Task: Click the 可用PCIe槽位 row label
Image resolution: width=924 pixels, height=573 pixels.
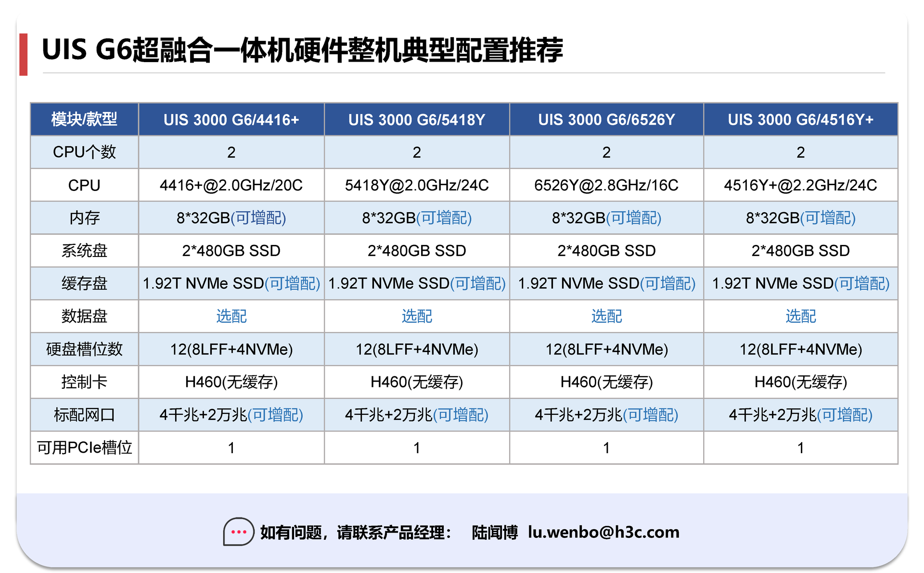Action: coord(84,447)
